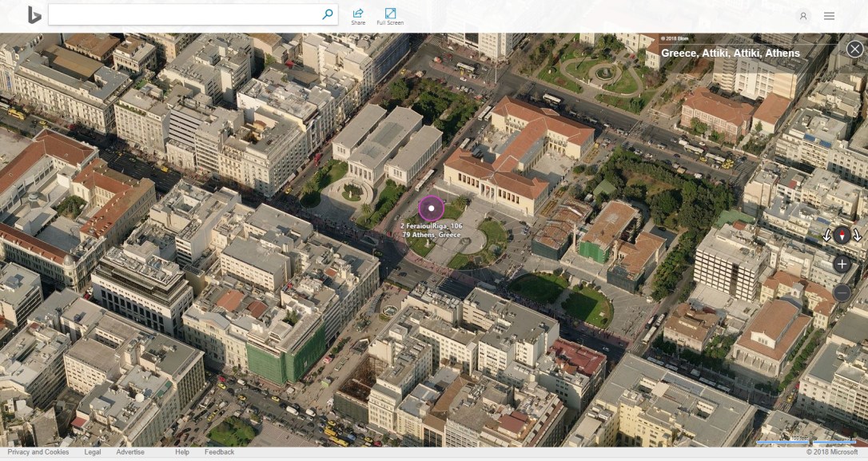868x461 pixels.
Task: Zoom out using the minus control
Action: 842,293
